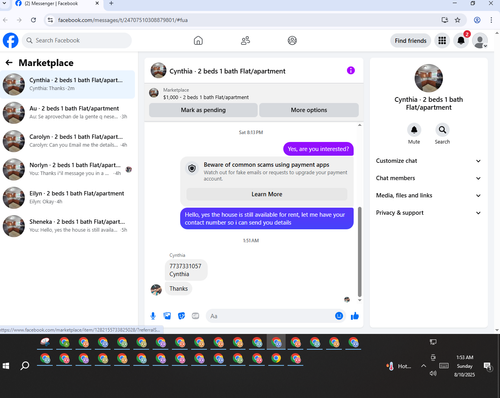Click the chat messages scrollbar
This screenshot has height=398, width=500.
360,252
